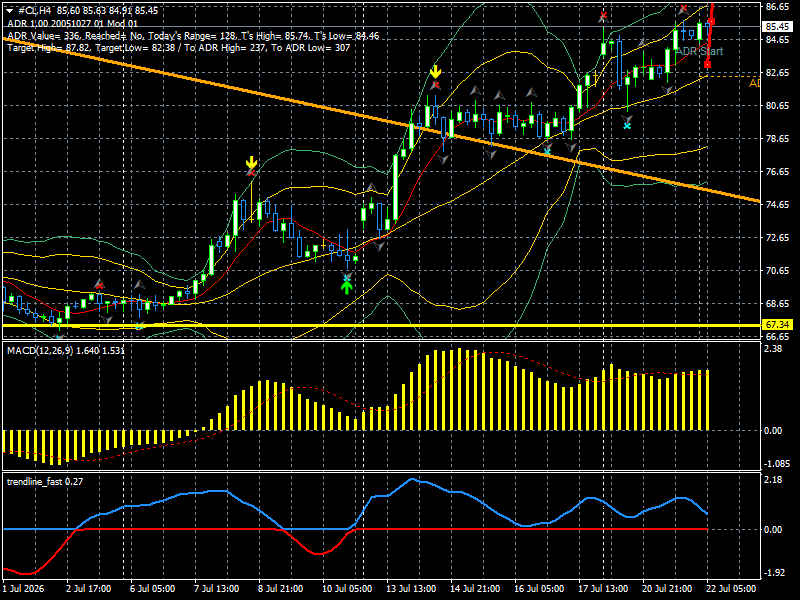Click the "10 Jul 05:00" time label
800x600 pixels.
347,589
